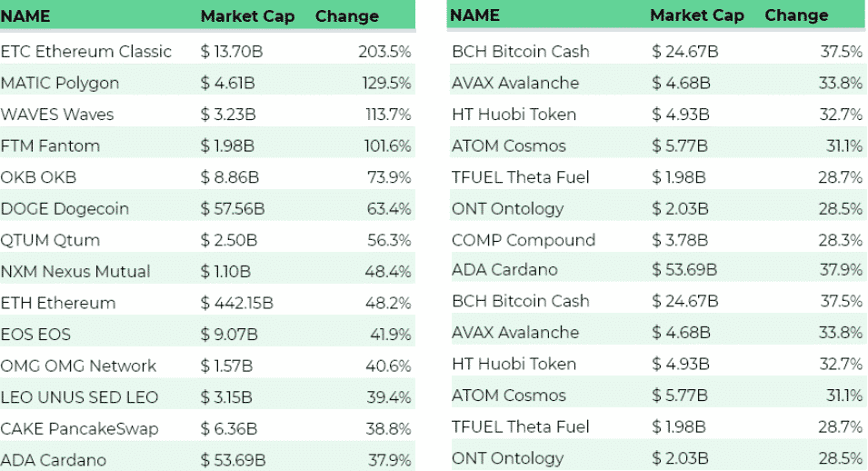The height and width of the screenshot is (471, 868).
Task: Select the DOGE Dogecoin row
Action: [65, 208]
